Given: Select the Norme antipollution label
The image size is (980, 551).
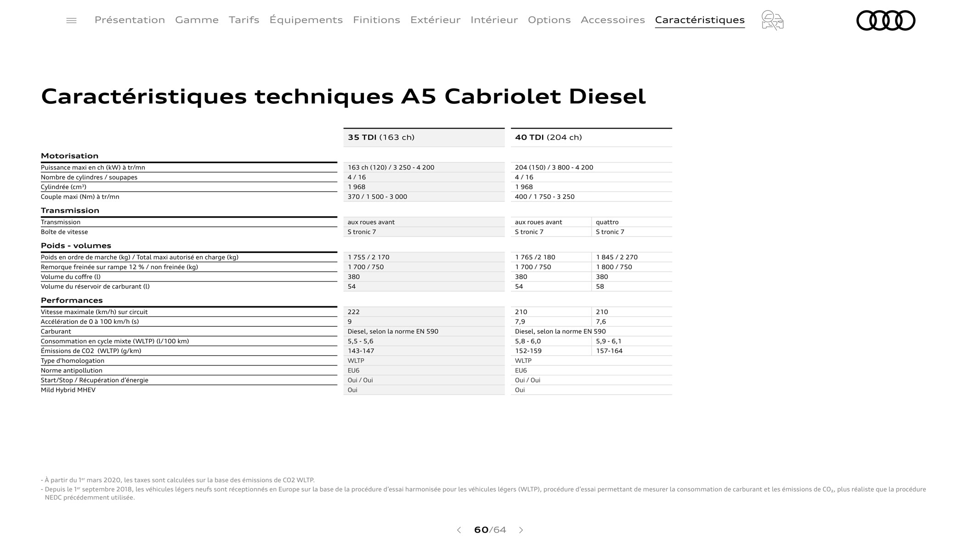Looking at the screenshot, I should pyautogui.click(x=72, y=371).
